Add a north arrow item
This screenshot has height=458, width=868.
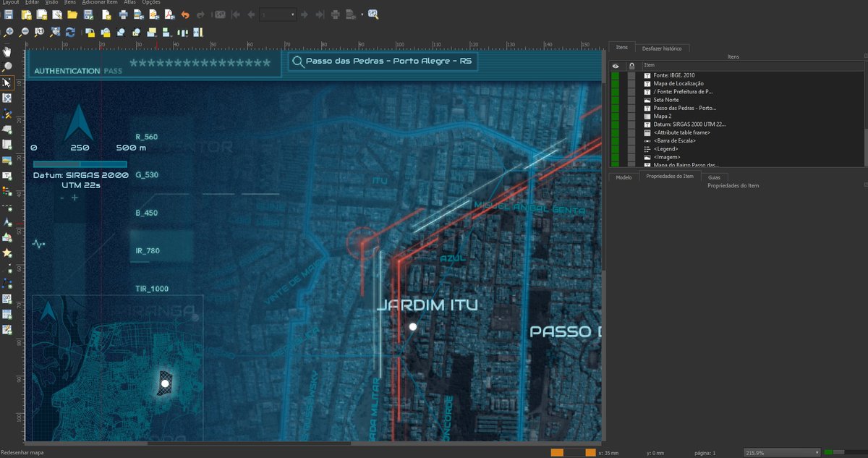pos(7,222)
